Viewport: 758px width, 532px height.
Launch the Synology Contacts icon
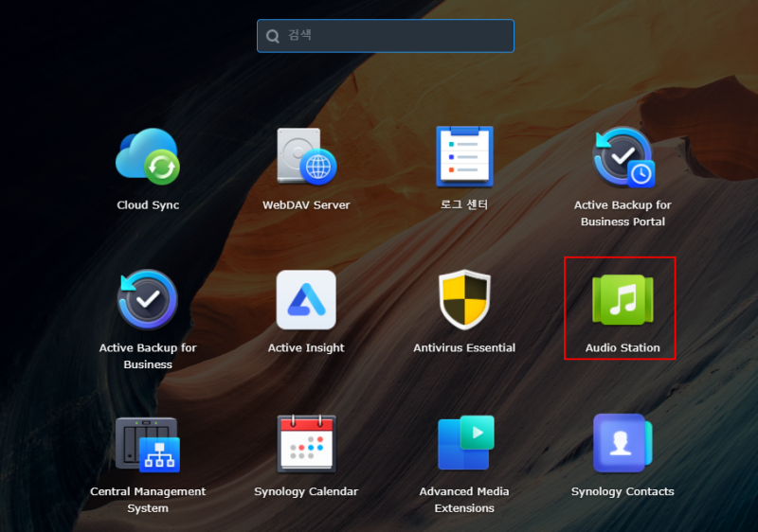pyautogui.click(x=623, y=443)
